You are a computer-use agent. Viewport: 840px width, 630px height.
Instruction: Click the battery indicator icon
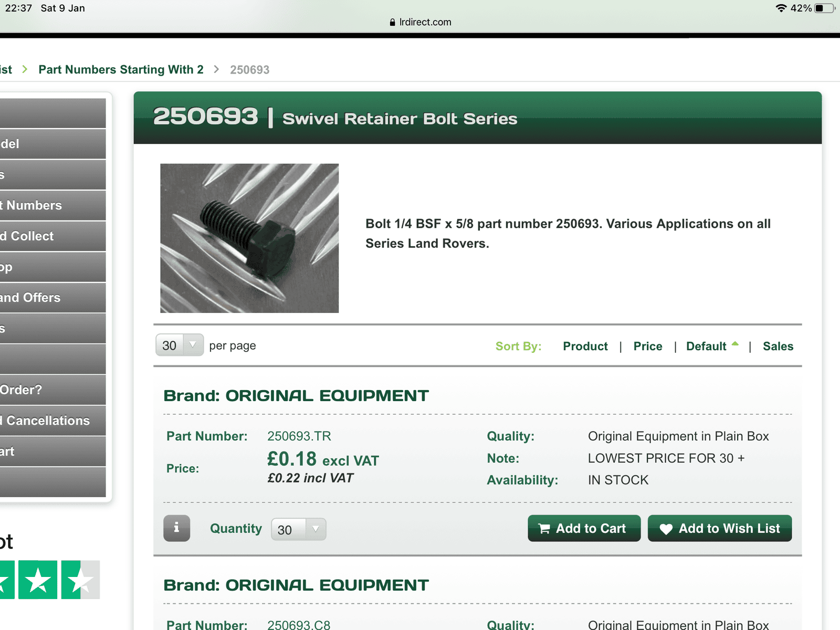click(825, 8)
